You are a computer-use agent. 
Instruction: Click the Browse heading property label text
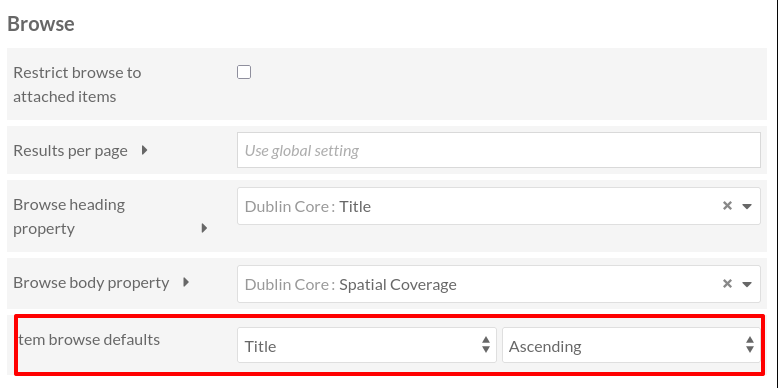(x=69, y=216)
